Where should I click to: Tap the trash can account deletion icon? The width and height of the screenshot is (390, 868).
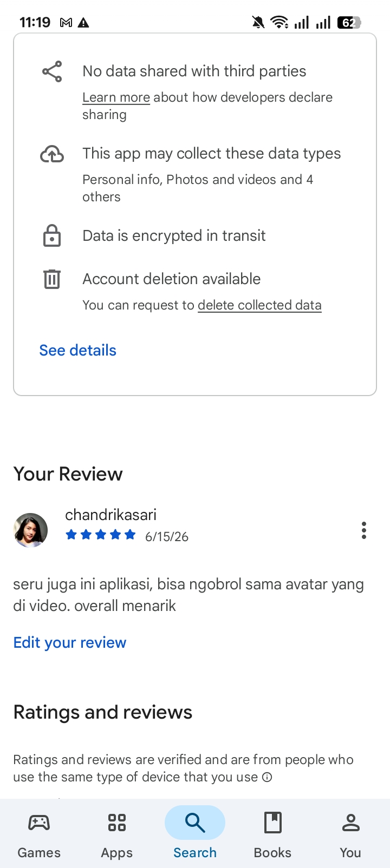pos(52,279)
